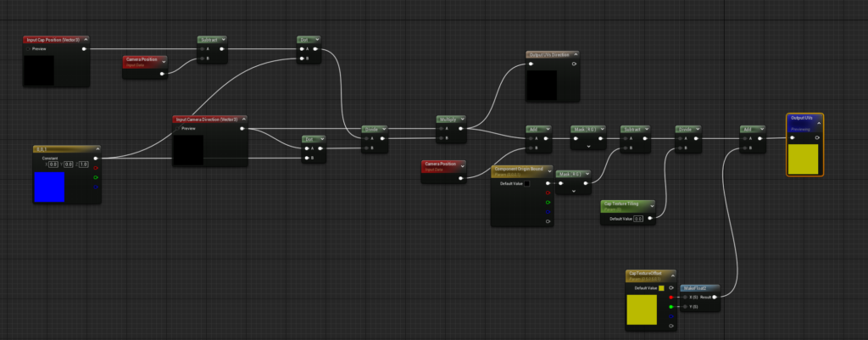This screenshot has width=868, height=340.
Task: Click the Camera Position node output pin at top left
Action: tap(164, 73)
